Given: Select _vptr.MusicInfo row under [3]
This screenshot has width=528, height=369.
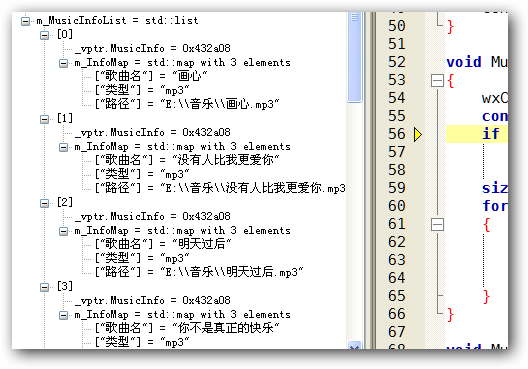Looking at the screenshot, I should click(x=153, y=301).
